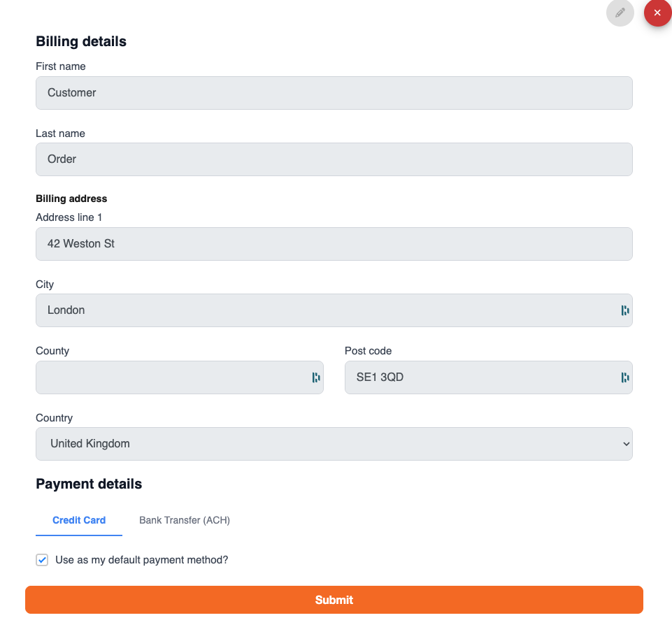
Task: Click the Country dropdown chevron arrow
Action: (626, 444)
